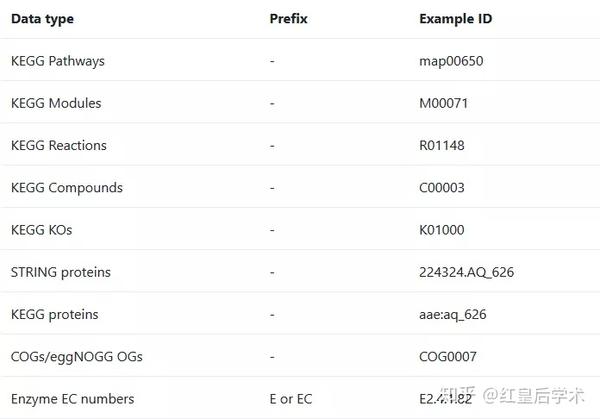The width and height of the screenshot is (600, 419).
Task: Select the KEGG KOs row label
Action: pyautogui.click(x=42, y=230)
